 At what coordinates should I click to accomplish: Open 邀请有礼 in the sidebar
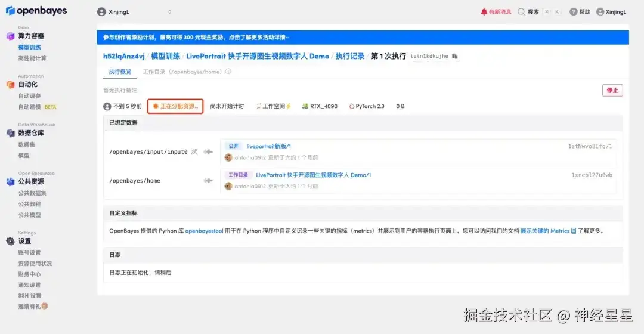click(x=33, y=306)
